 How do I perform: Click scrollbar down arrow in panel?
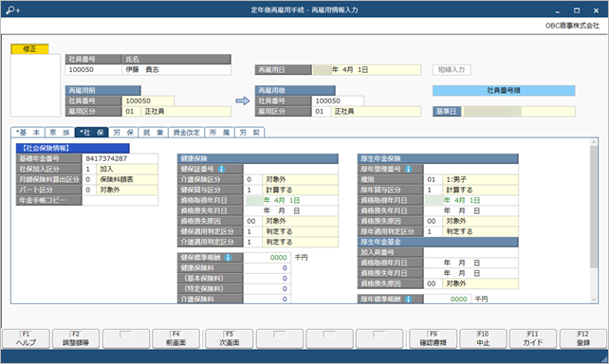[x=594, y=300]
